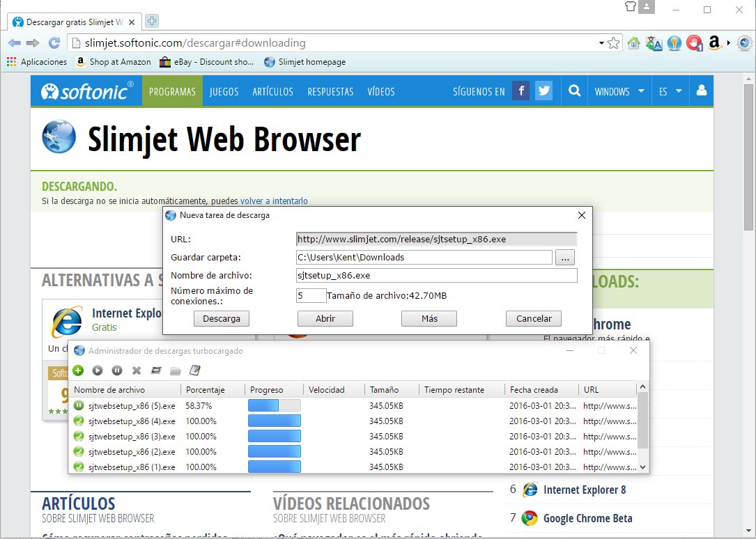This screenshot has width=756, height=539.
Task: Open Slimjet homepage bookmark
Action: [304, 62]
